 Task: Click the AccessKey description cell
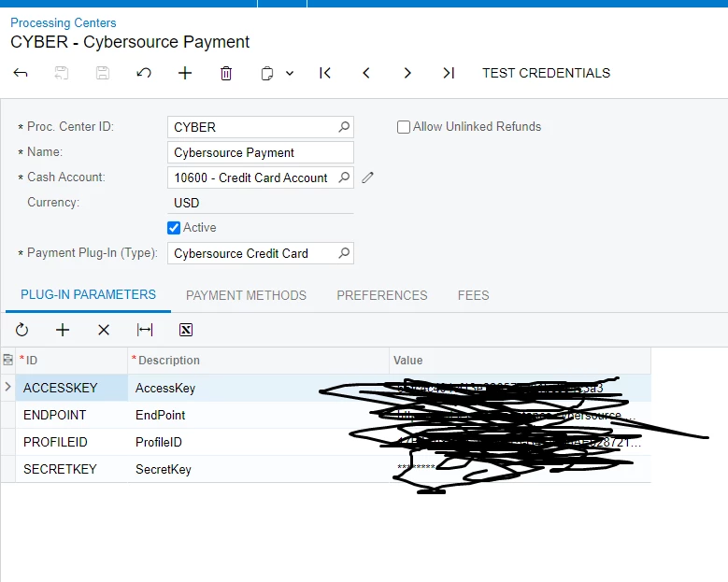tap(258, 388)
